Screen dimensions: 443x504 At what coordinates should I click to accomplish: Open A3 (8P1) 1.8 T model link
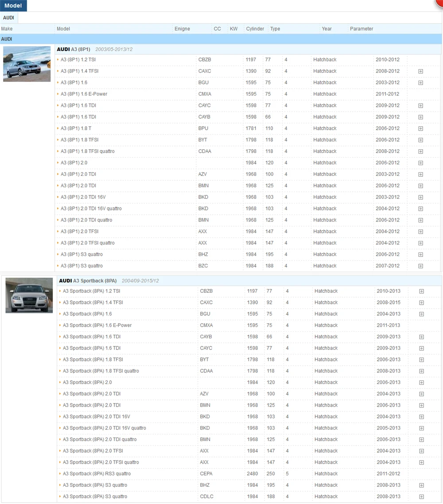click(76, 128)
